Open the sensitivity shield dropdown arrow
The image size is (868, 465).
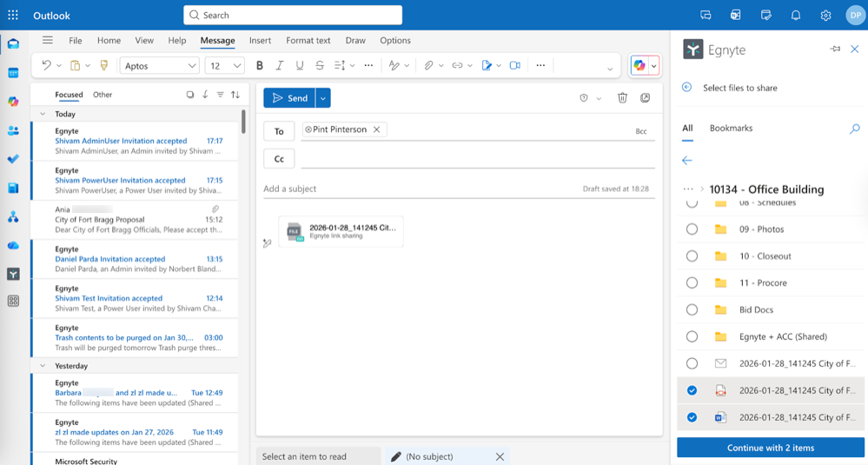(599, 98)
